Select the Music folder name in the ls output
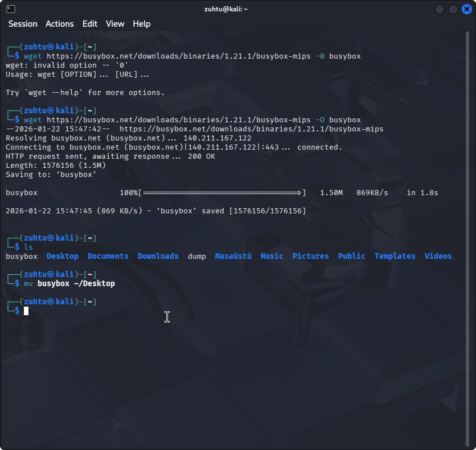 (x=272, y=256)
